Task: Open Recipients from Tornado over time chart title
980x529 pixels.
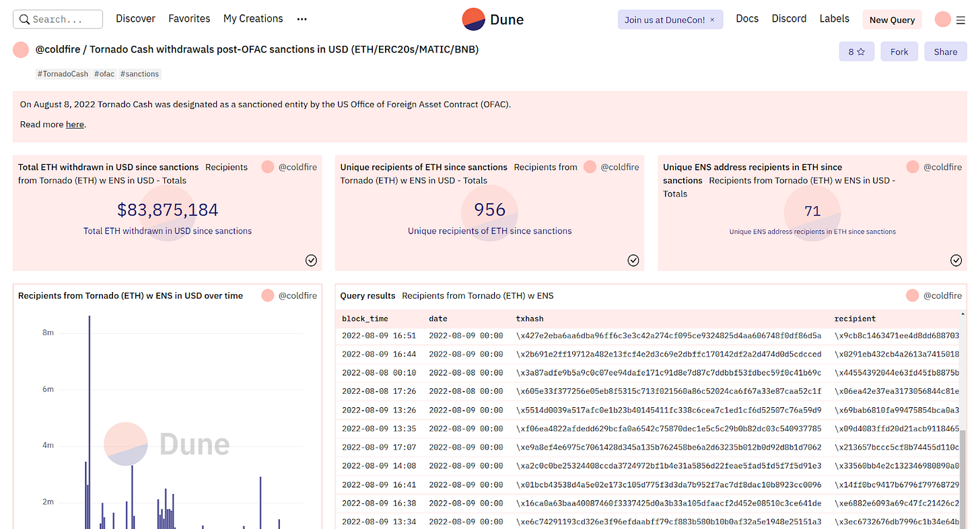Action: pos(131,295)
